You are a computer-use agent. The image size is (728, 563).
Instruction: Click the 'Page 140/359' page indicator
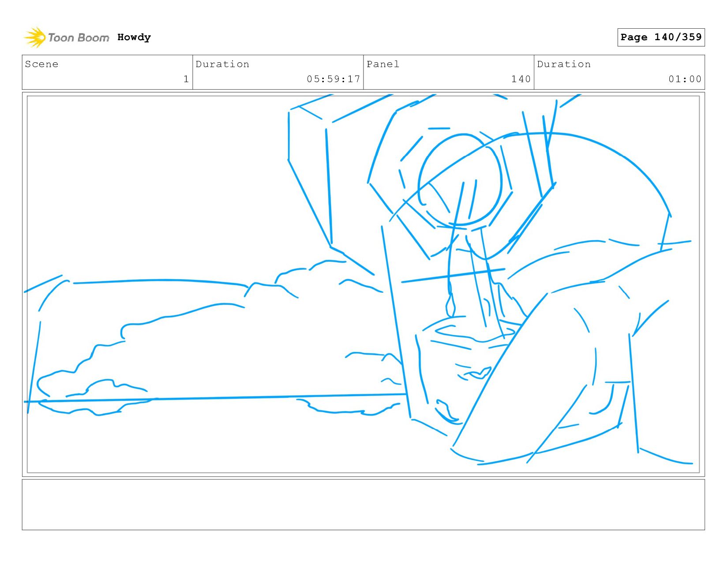click(661, 37)
